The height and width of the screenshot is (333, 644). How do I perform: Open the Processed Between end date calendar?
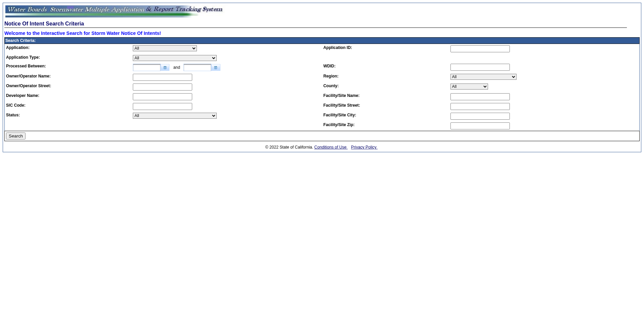(216, 68)
